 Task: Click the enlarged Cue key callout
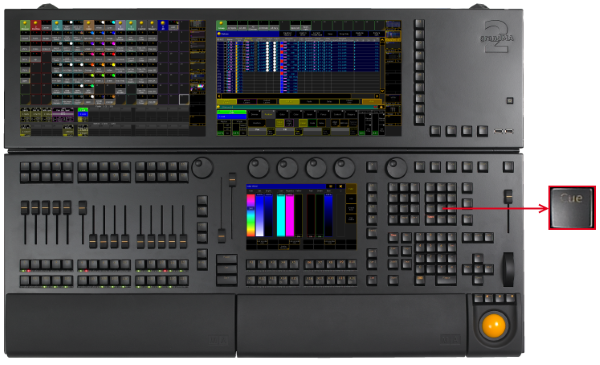coord(572,208)
